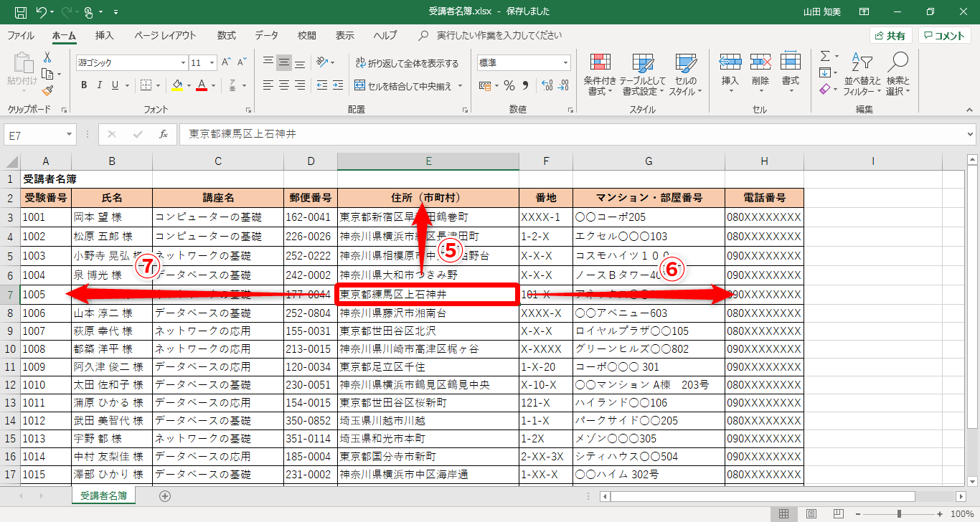
Task: Add a new sheet with the plus button
Action: point(165,495)
